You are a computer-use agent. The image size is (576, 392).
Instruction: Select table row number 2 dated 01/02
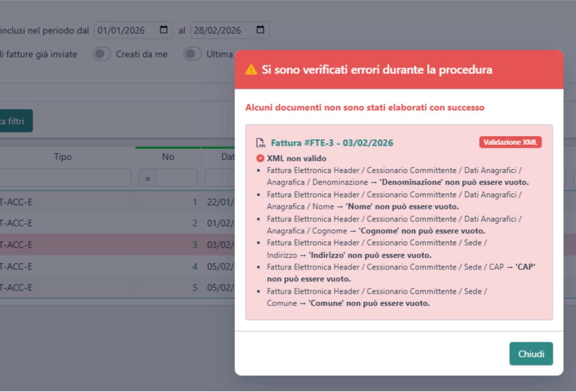(x=117, y=223)
